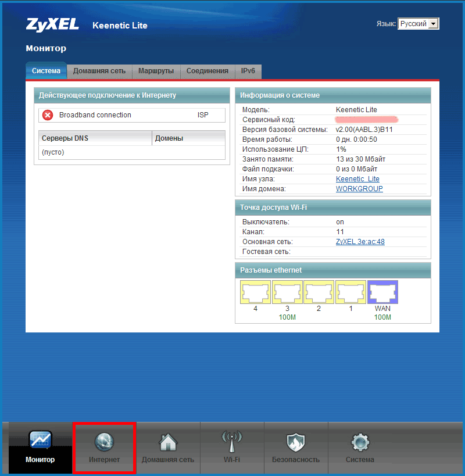Click the Домены column header
The width and height of the screenshot is (465, 476).
coord(188,138)
